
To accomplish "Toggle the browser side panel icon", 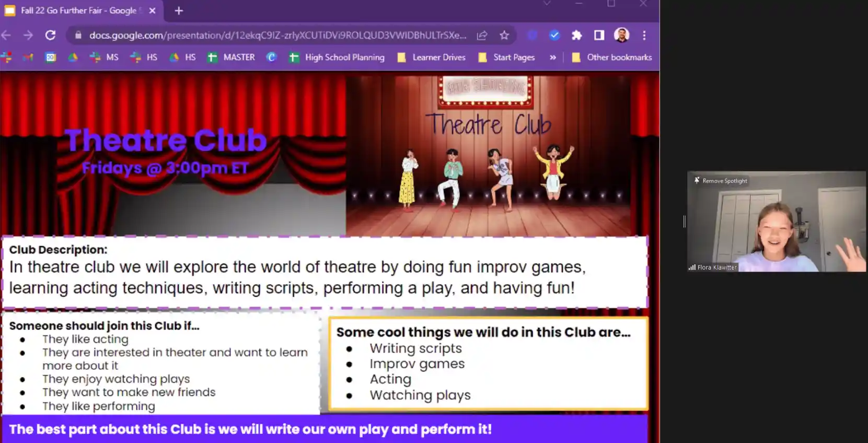I will tap(599, 35).
